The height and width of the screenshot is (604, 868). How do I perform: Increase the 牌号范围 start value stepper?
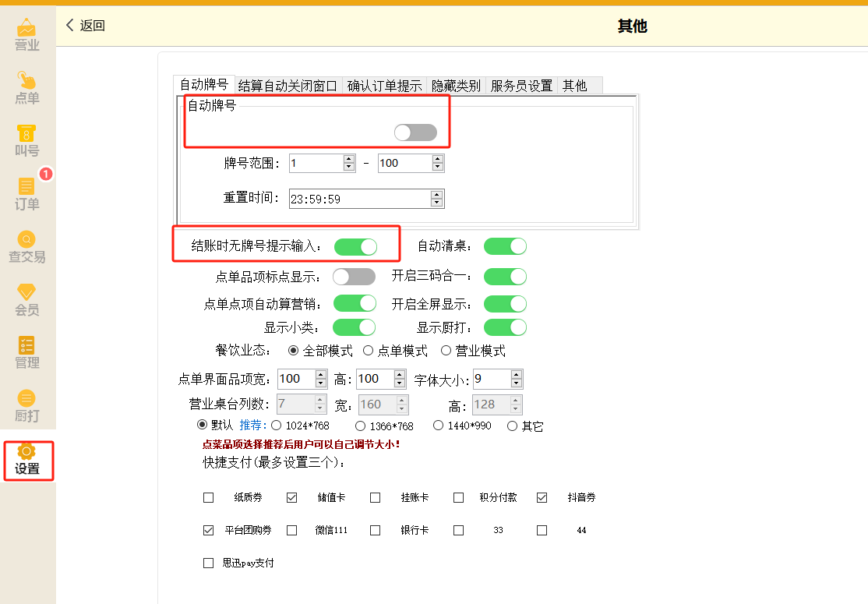(x=349, y=159)
